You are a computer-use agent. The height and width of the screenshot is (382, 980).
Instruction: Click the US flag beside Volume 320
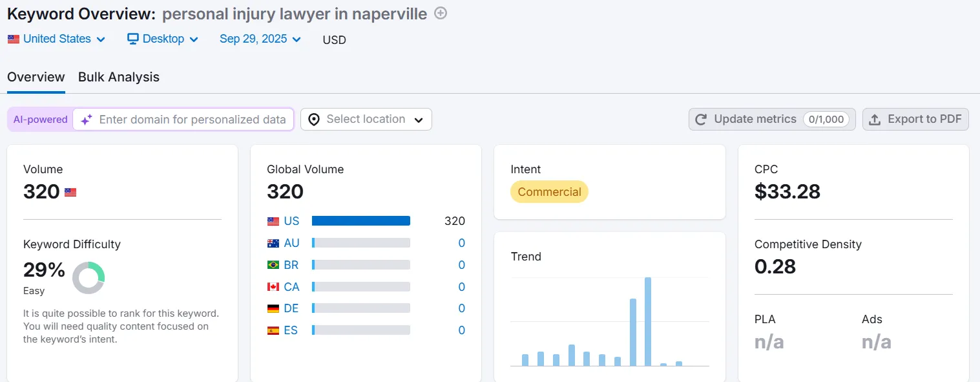click(x=70, y=192)
